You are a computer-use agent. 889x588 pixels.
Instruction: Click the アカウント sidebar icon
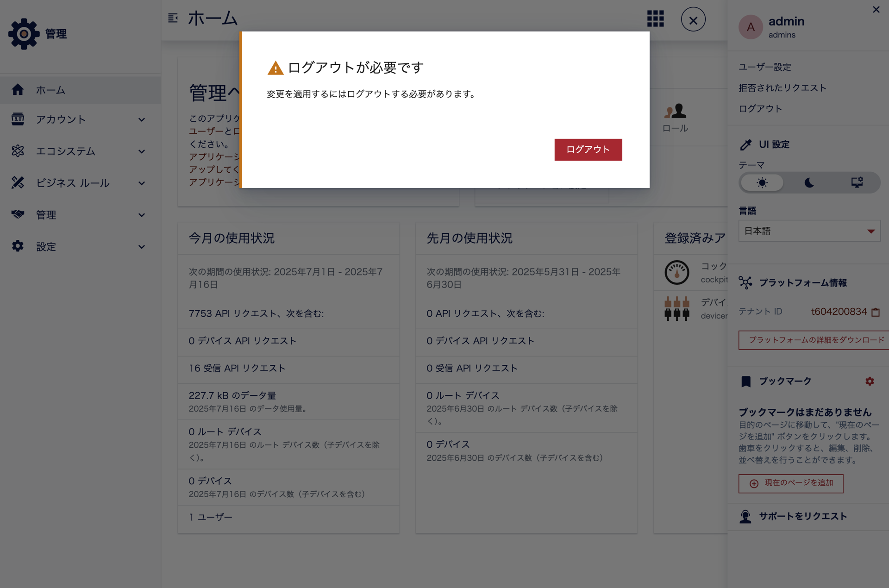[18, 119]
